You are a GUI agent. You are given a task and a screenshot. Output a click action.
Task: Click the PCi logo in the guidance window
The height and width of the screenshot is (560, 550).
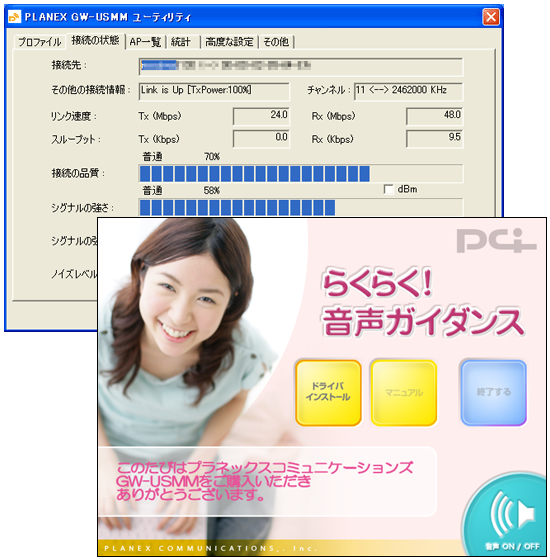coord(496,241)
